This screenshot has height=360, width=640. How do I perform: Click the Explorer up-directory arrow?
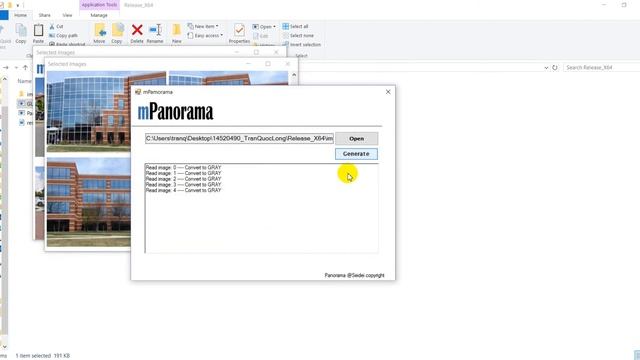coord(25,67)
